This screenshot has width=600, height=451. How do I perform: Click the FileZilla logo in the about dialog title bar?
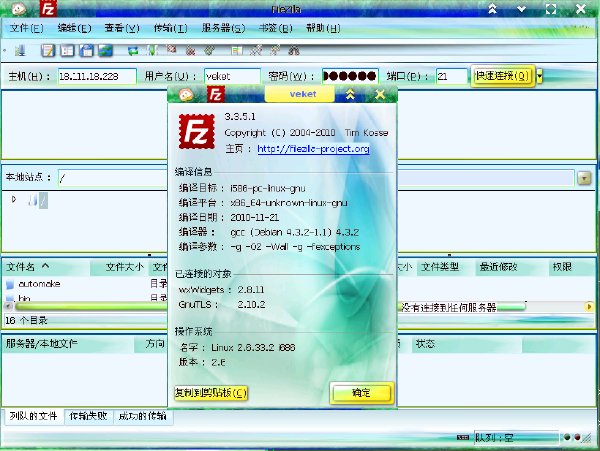click(216, 94)
